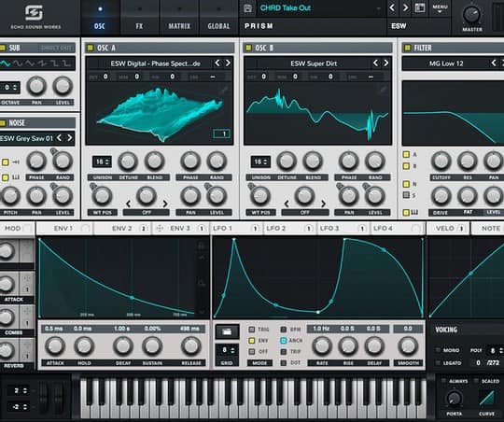Toggle the FILTER power switch
This screenshot has height=422, width=504.
point(407,48)
